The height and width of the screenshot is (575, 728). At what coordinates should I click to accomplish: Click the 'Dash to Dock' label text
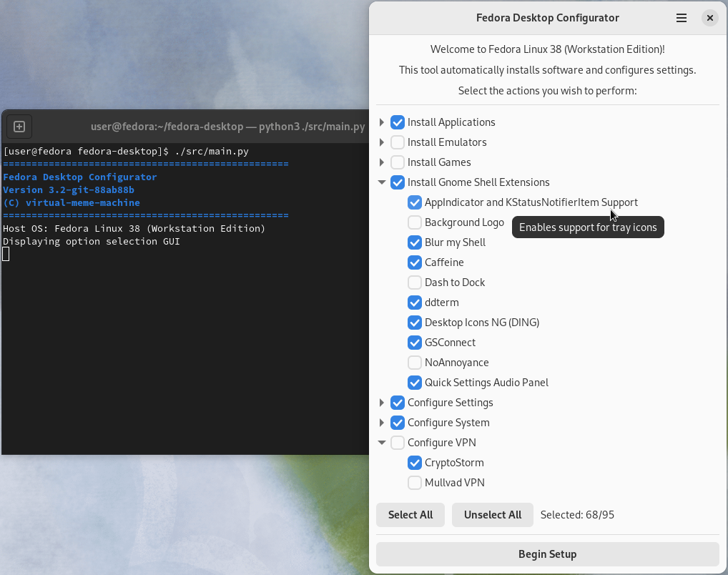pos(455,282)
